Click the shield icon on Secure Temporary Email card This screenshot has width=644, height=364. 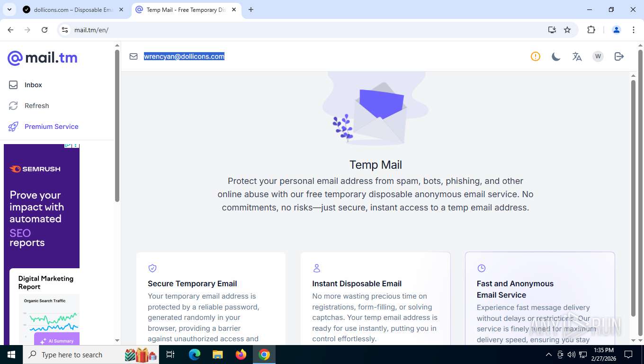[152, 268]
